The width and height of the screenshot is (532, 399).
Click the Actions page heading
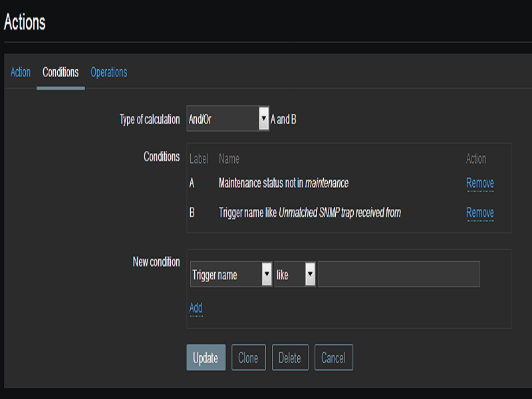[x=25, y=22]
